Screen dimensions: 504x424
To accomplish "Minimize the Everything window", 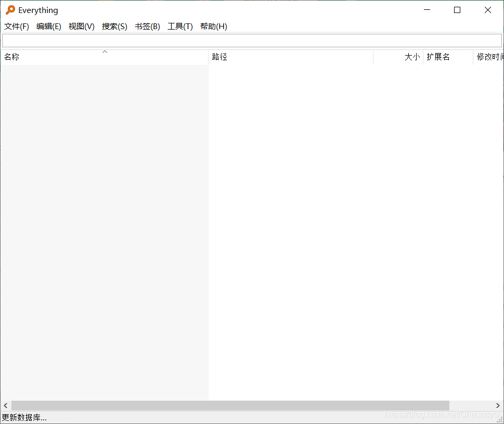I will point(427,10).
